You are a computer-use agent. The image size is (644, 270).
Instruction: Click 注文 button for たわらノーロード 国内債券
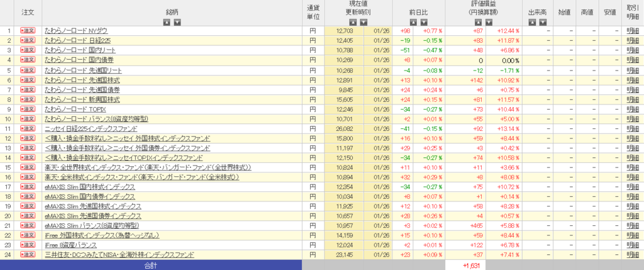[28, 60]
